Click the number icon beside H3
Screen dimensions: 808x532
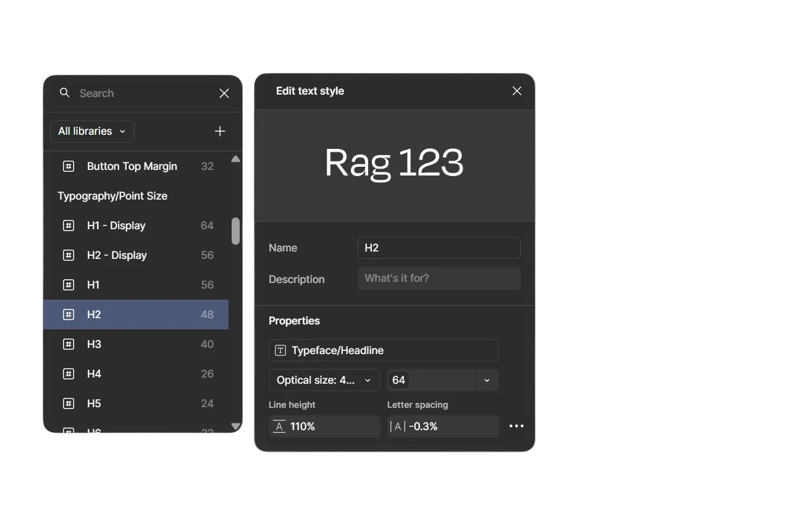(69, 344)
